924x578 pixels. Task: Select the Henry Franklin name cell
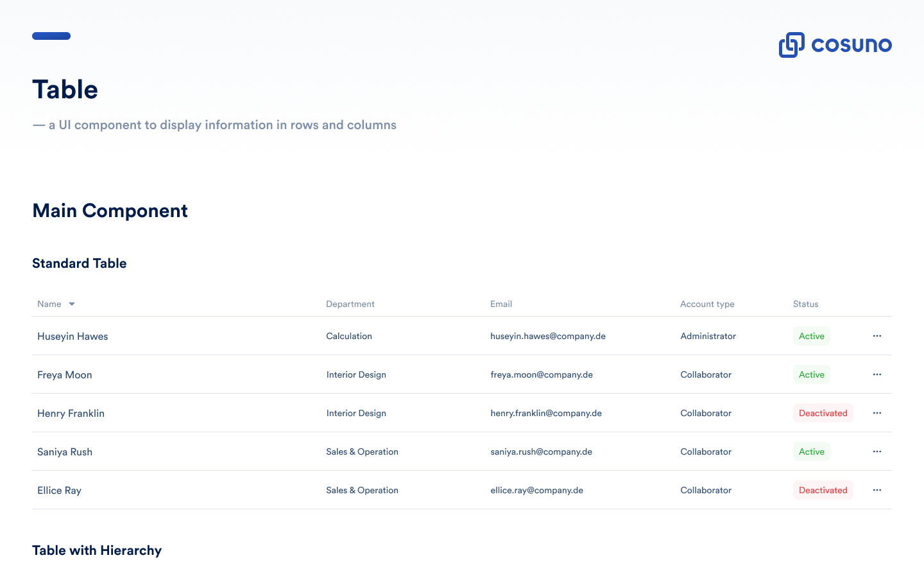click(71, 413)
